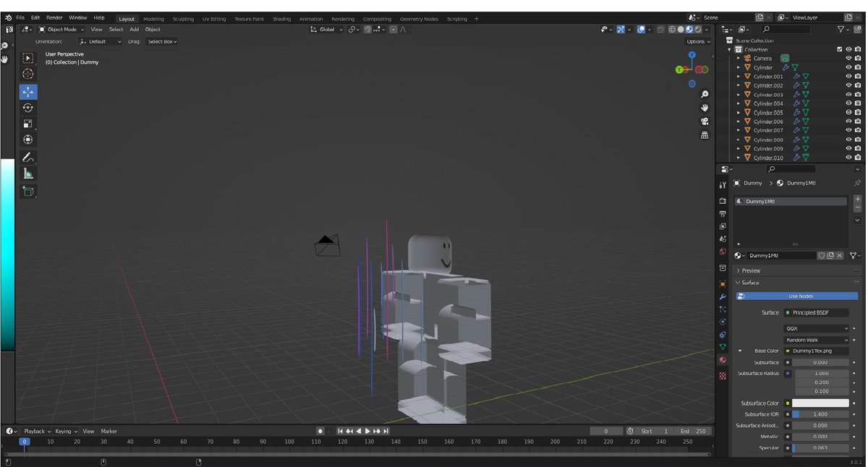Viewport: 868px width, 467px height.
Task: Switch to wireframe viewport shading
Action: (673, 30)
